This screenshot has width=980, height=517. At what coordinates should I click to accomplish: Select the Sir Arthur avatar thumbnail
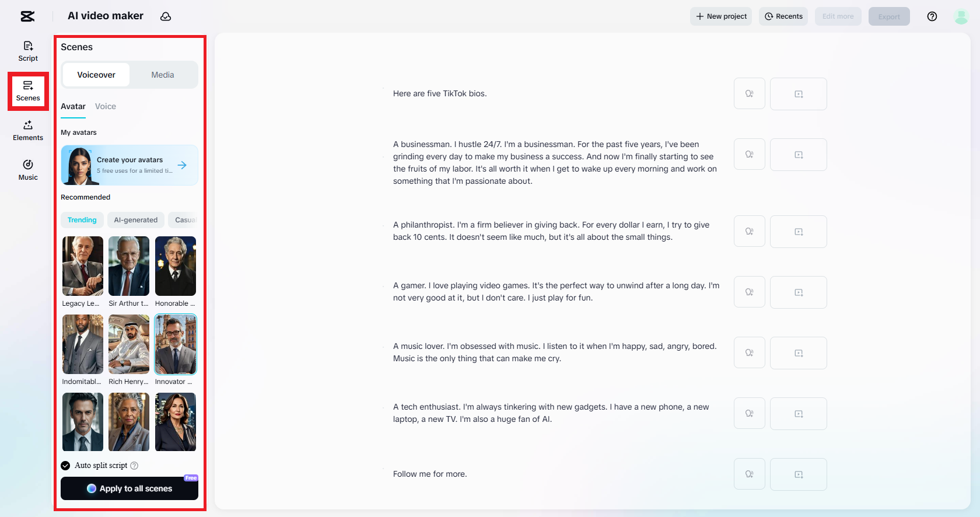[x=129, y=266]
